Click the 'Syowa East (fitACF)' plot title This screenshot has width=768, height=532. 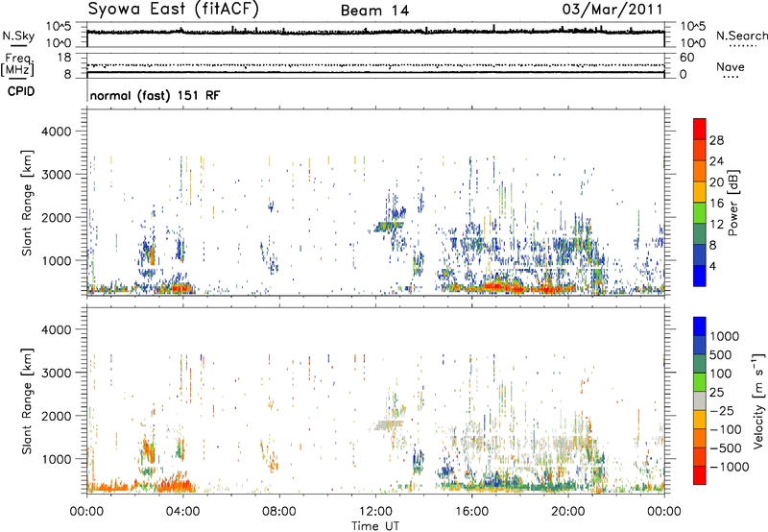pos(174,10)
